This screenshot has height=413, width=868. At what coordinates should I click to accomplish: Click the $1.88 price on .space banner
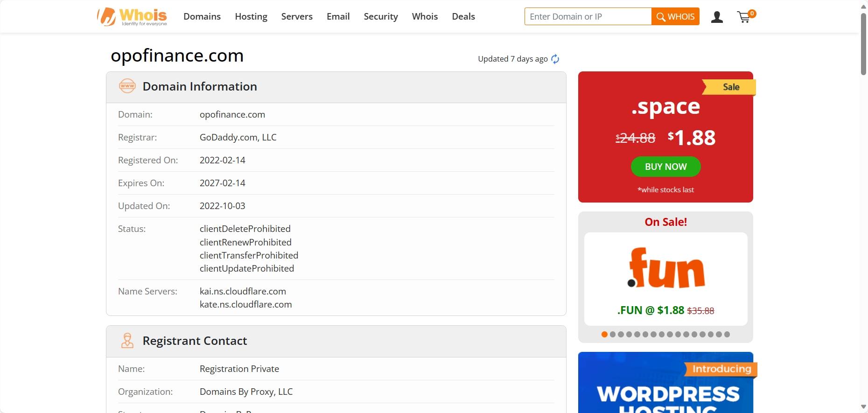pos(692,138)
